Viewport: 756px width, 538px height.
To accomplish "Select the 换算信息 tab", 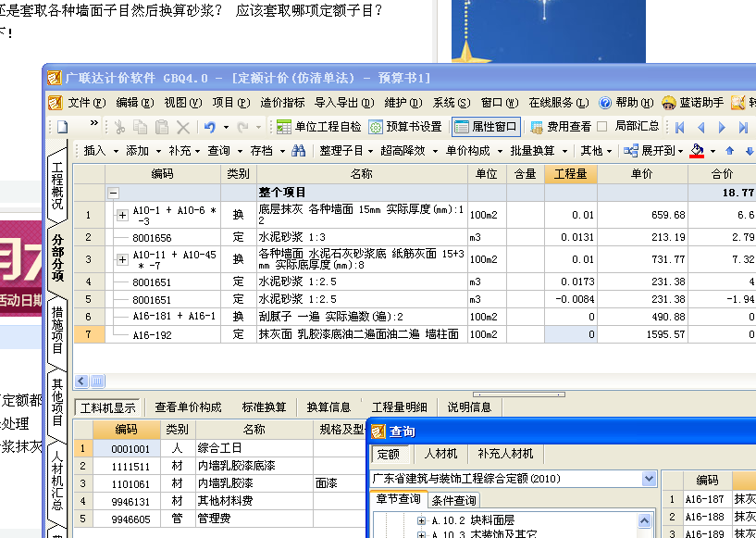I will tap(328, 407).
